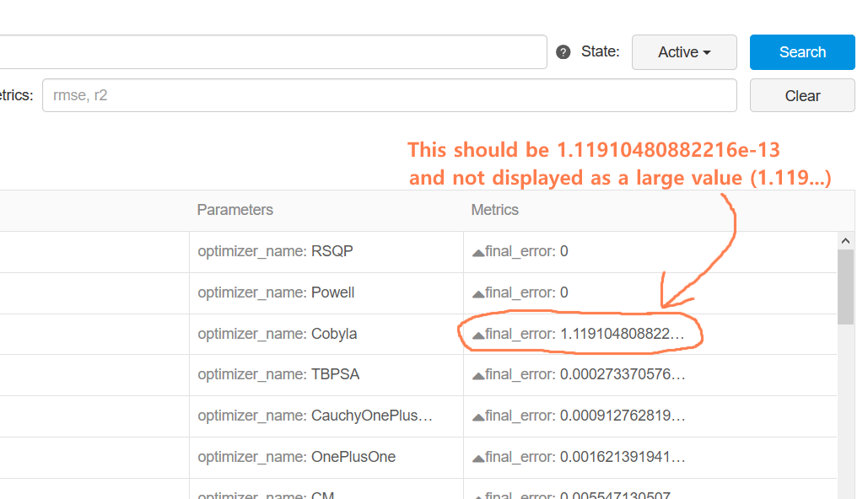Click the metrics filter input showing rmse, r2

point(390,94)
